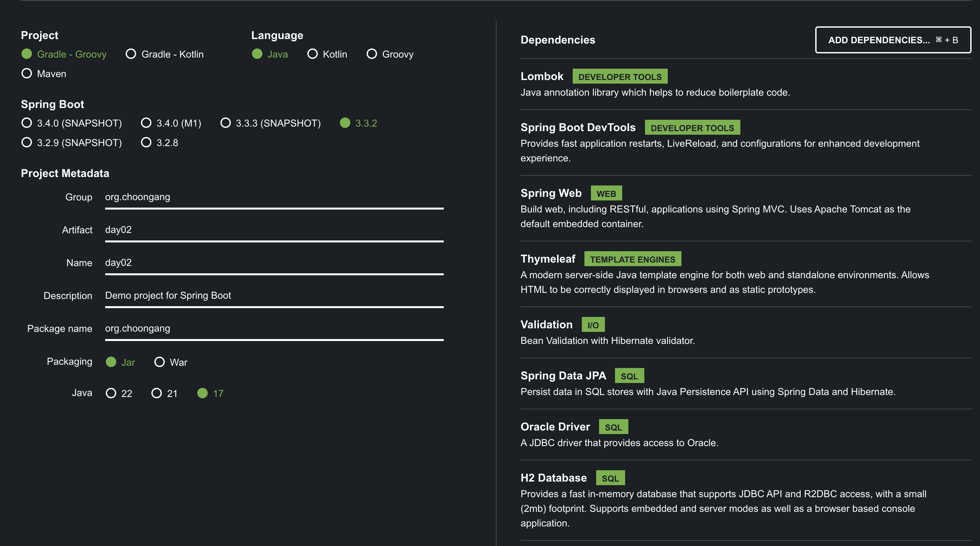Click the DEVELOPER TOOLS tag beside Lombok
The width and height of the screenshot is (980, 546).
620,76
